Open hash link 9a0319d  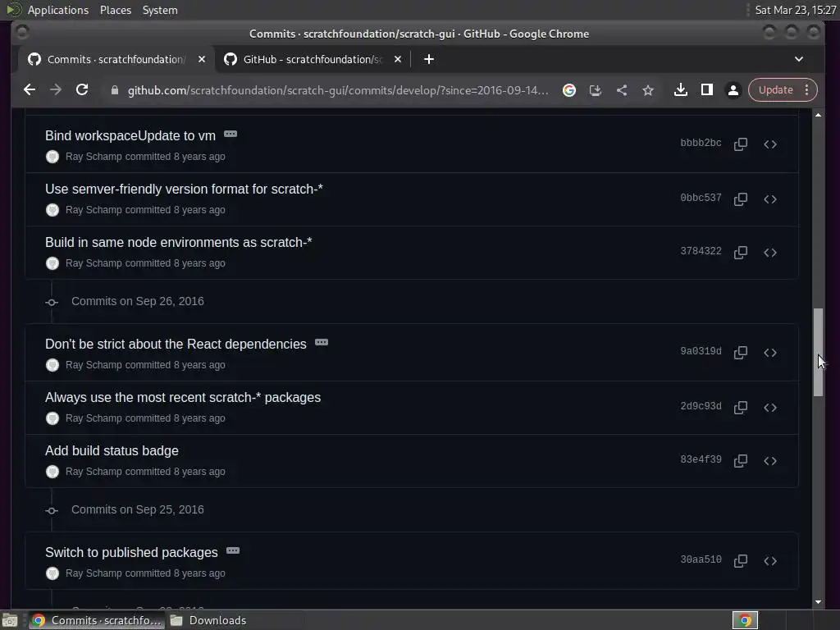tap(701, 351)
